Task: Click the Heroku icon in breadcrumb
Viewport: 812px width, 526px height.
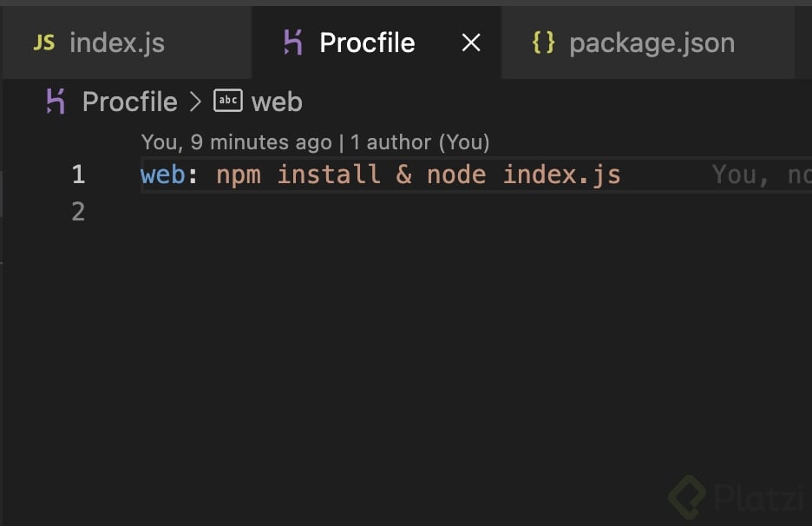Action: tap(56, 101)
